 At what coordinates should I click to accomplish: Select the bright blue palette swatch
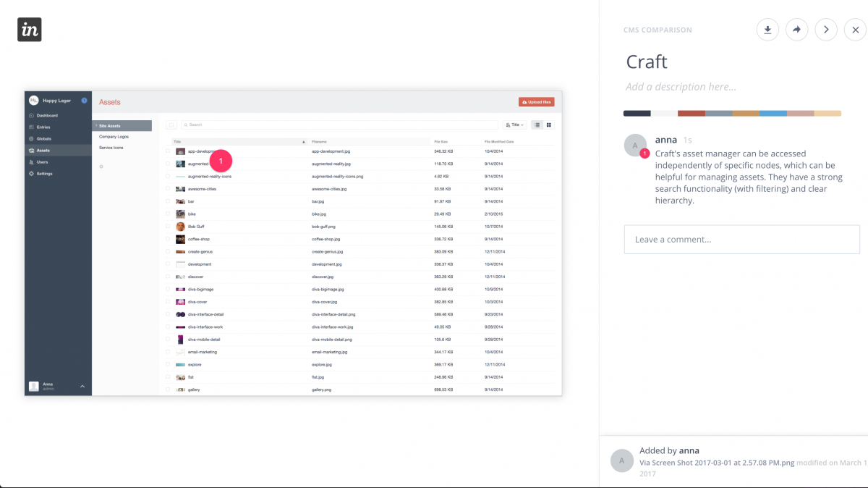click(773, 114)
